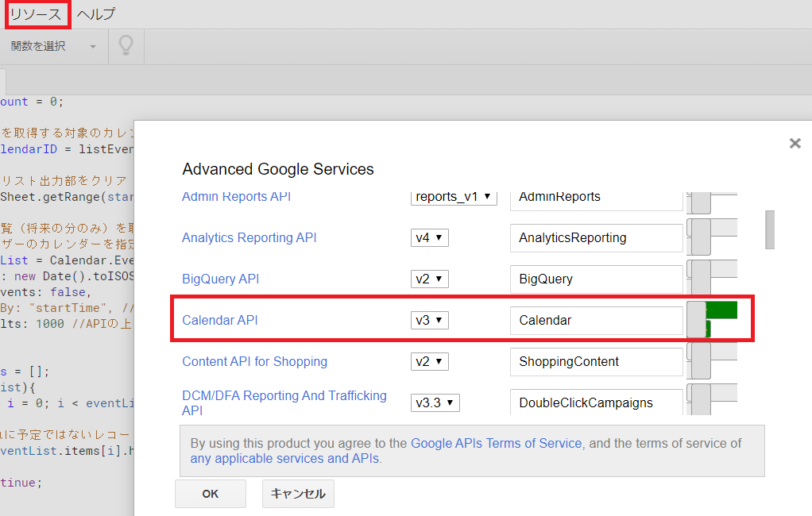Open the Admin Reports API link
This screenshot has height=516, width=812.
point(236,197)
